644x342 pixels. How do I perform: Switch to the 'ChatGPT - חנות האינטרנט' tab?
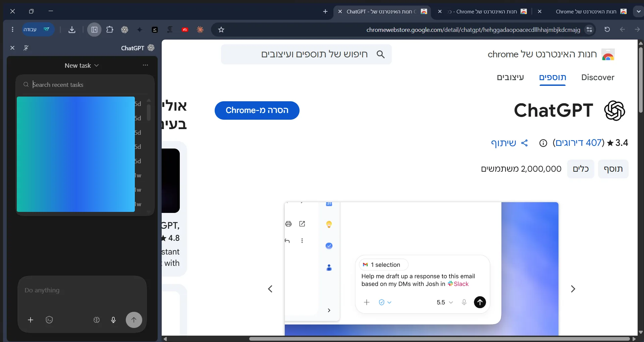point(382,11)
